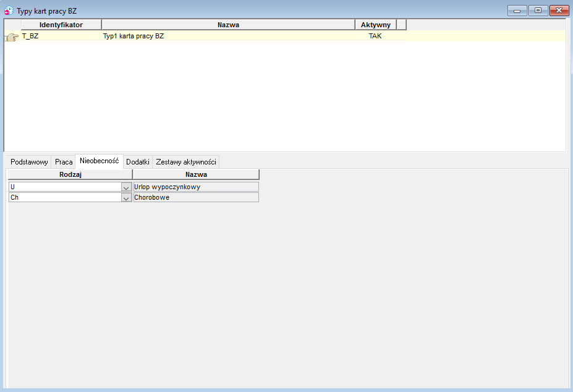The width and height of the screenshot is (573, 392).
Task: Expand the Rodzaj dropdown for row Ch
Action: point(126,198)
